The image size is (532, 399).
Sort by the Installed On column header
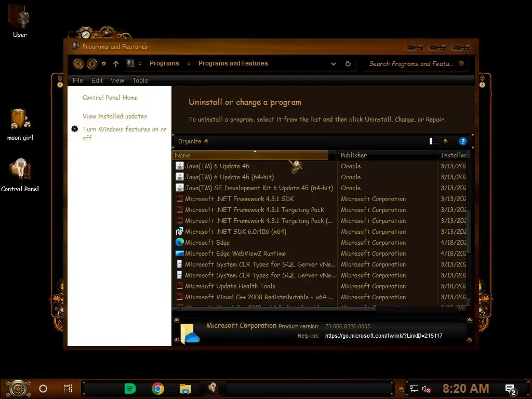[453, 155]
